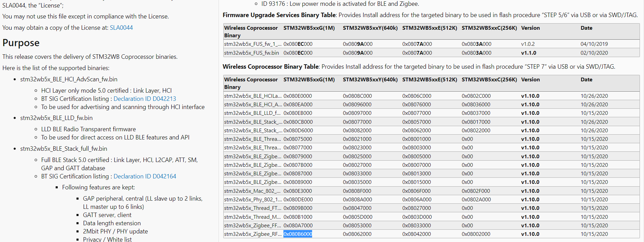Click the stm32wb5x_BLE_HCILa binary name cell
Image resolution: width=644 pixels, height=242 pixels.
click(x=253, y=96)
